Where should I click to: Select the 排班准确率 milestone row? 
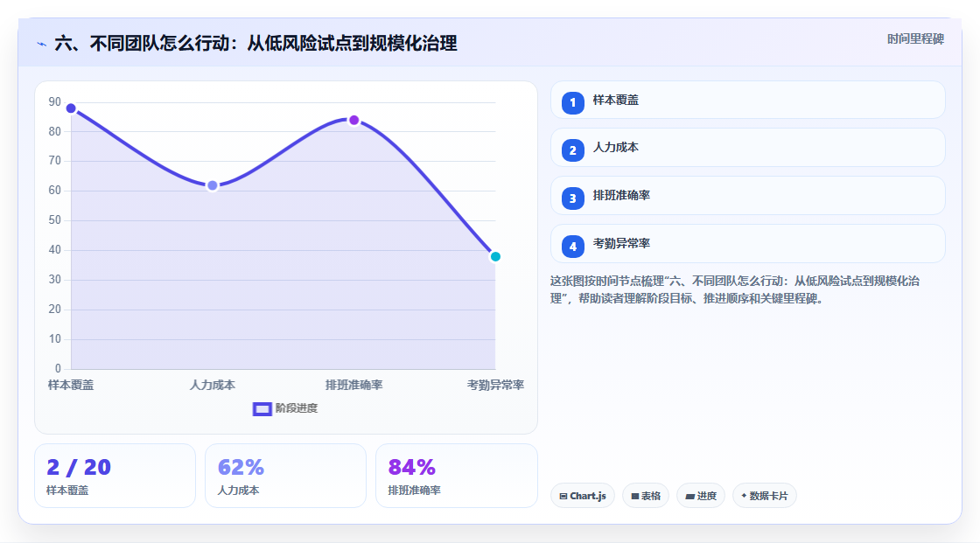[747, 196]
